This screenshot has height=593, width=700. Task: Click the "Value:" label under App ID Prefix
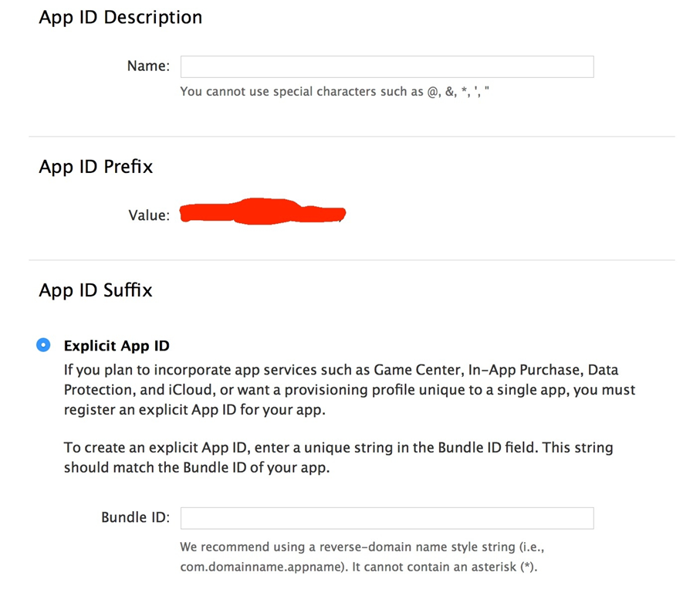149,215
